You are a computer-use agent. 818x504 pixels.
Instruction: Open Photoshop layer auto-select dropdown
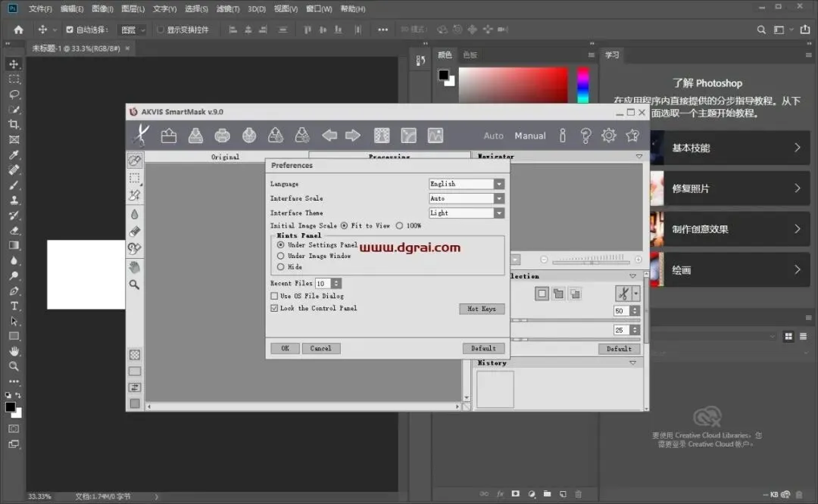point(132,30)
